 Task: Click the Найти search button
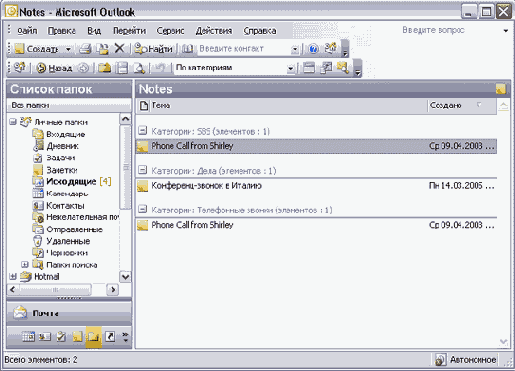(154, 49)
